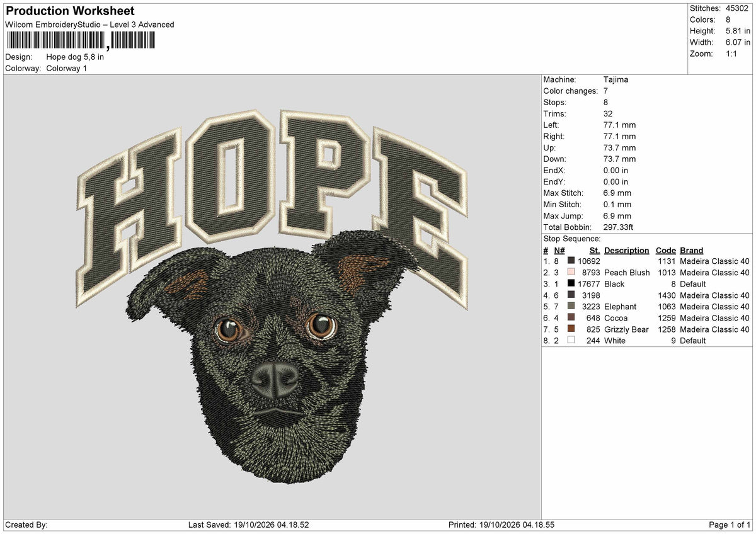
Task: Click the design name 'Hope dog 5,8 in'
Action: 75,57
